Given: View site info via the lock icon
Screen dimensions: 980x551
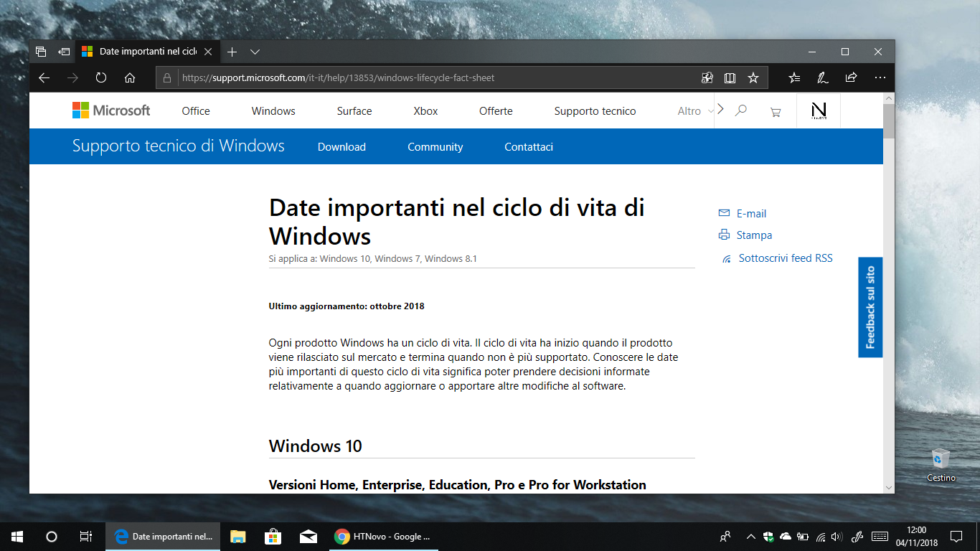Looking at the screenshot, I should click(167, 77).
